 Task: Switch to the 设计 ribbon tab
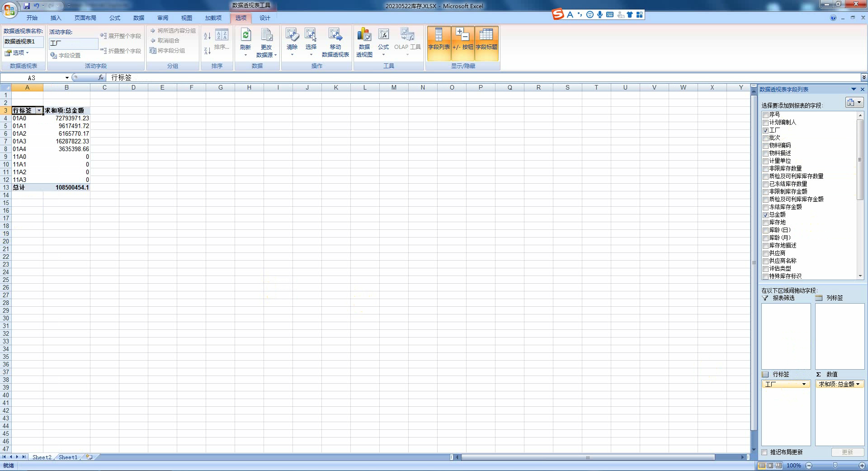point(264,18)
